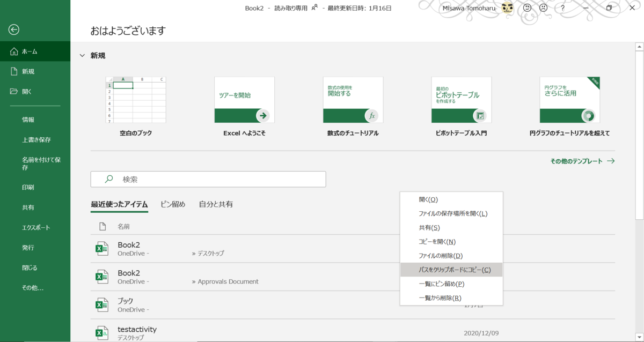Viewport: 644px width, 342px height.
Task: Select 発行 in the sidebar
Action: point(35,248)
